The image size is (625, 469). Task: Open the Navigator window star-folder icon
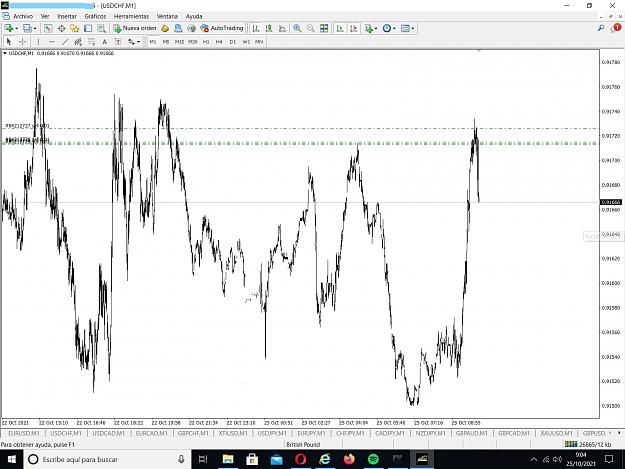click(75, 28)
